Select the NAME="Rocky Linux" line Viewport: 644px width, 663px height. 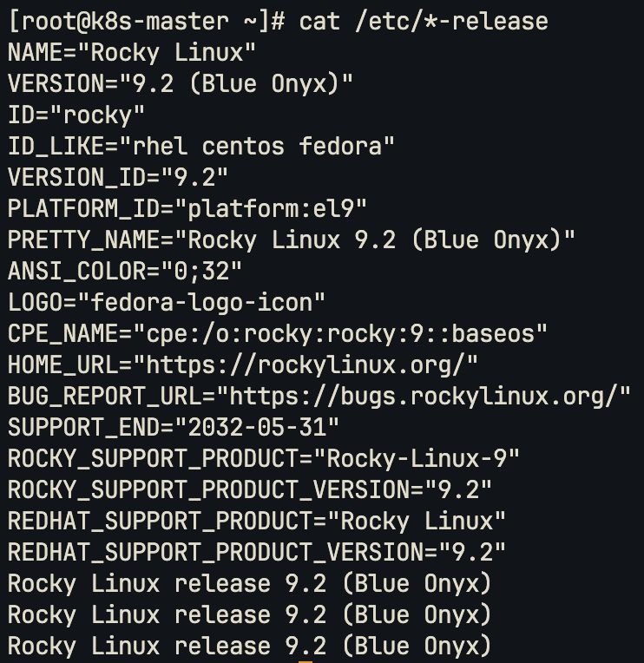point(132,52)
